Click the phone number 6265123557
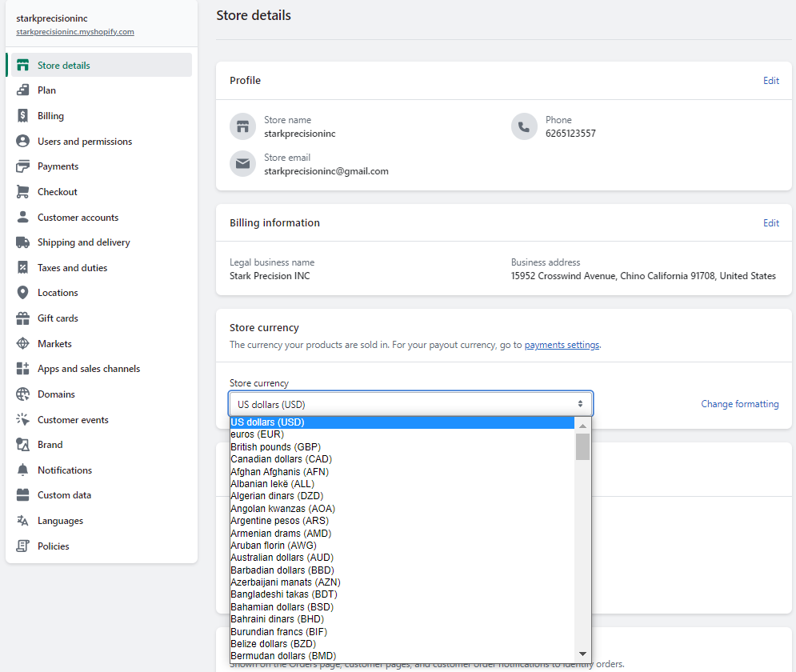 coord(570,134)
